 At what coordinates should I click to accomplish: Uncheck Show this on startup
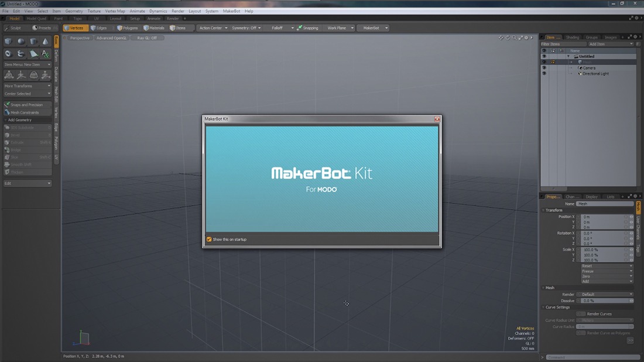pyautogui.click(x=209, y=239)
